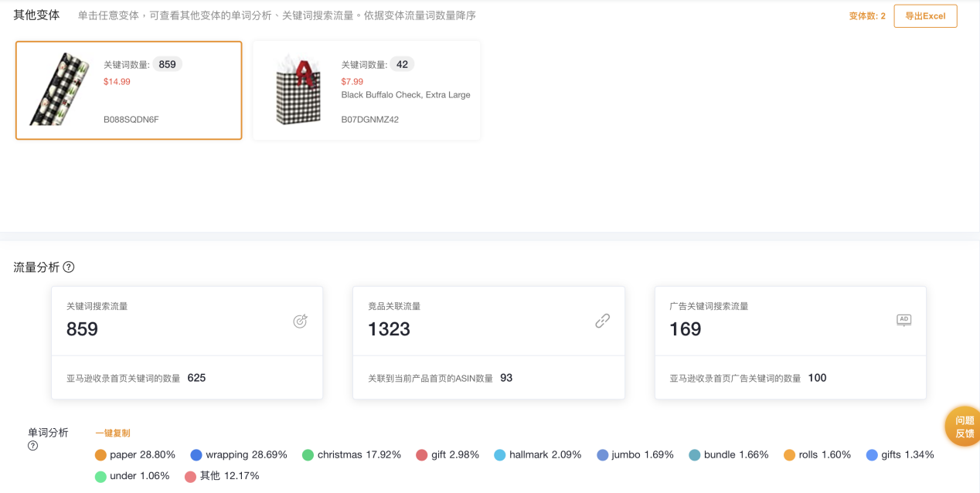The height and width of the screenshot is (493, 980).
Task: Click the help icon under 单词分析
Action: pos(33,446)
